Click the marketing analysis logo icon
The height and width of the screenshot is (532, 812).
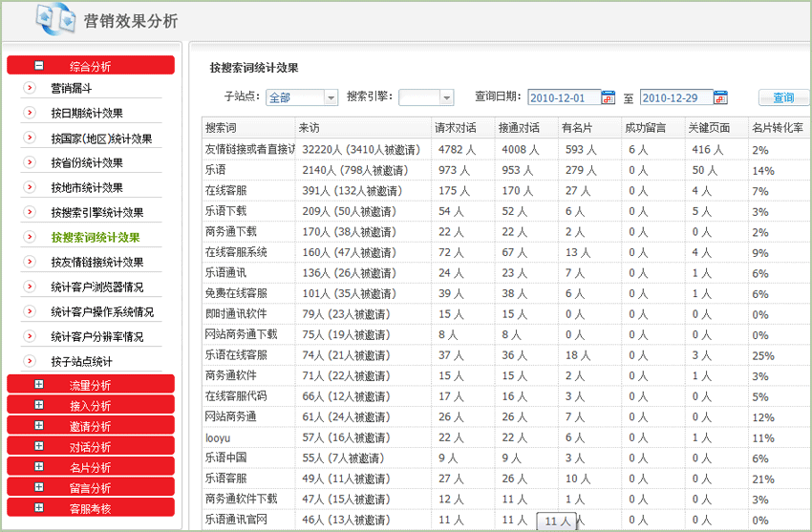click(55, 19)
